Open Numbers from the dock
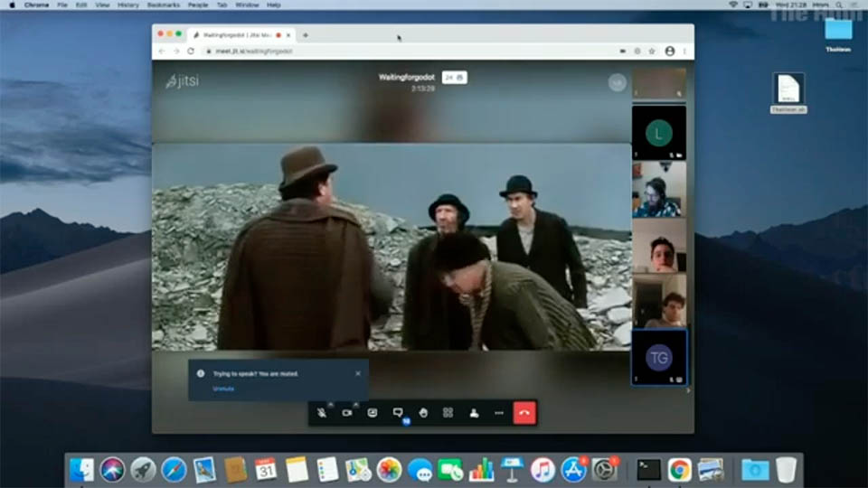Screen dimensions: 868x488 481,470
